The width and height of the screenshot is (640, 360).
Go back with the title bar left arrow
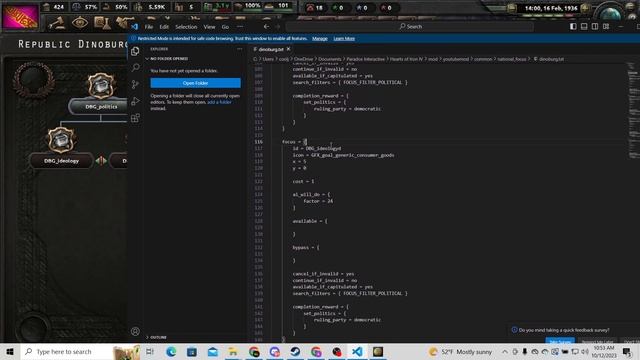(266, 27)
